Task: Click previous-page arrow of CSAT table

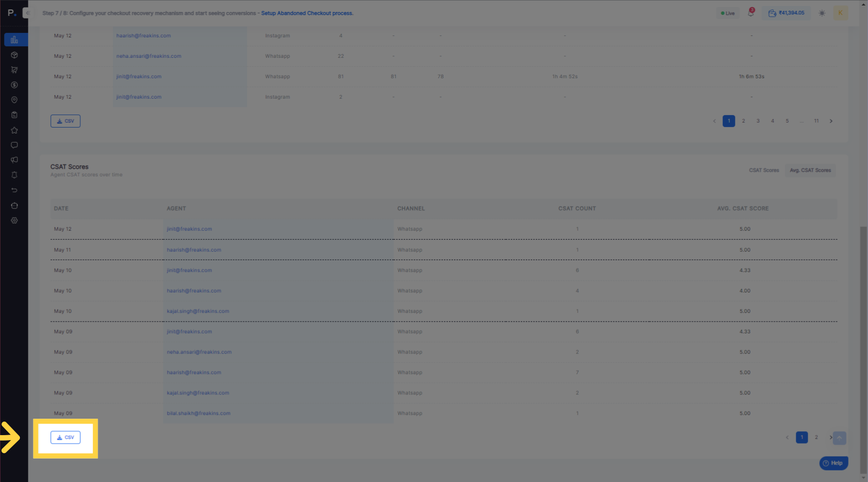Action: coord(787,438)
